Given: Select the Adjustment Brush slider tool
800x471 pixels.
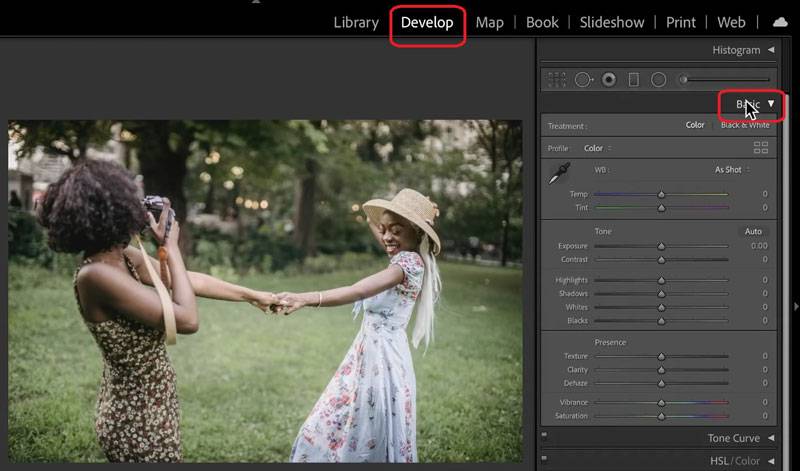Looking at the screenshot, I should [724, 80].
